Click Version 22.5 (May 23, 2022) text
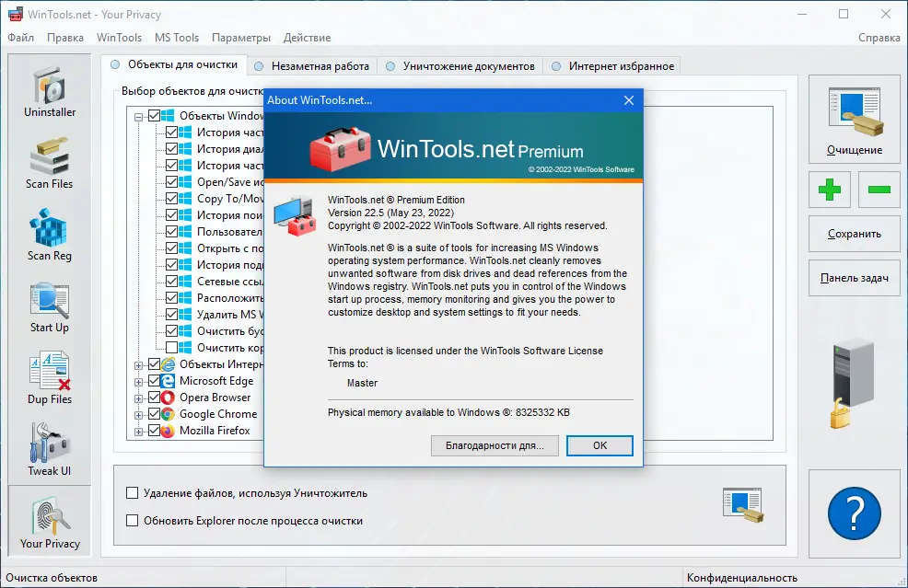908x588 pixels. click(390, 213)
